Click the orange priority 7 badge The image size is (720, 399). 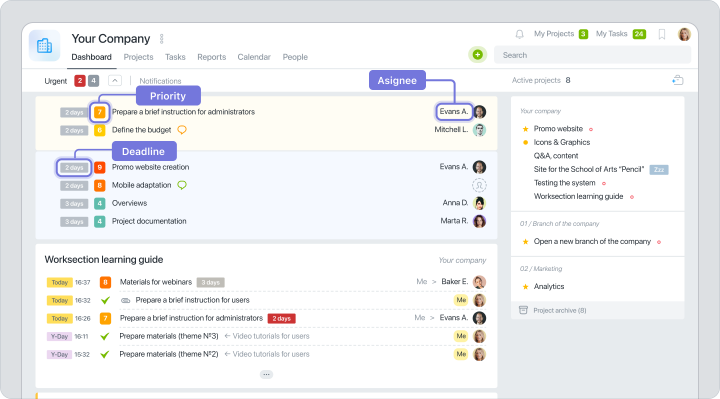[x=100, y=112]
